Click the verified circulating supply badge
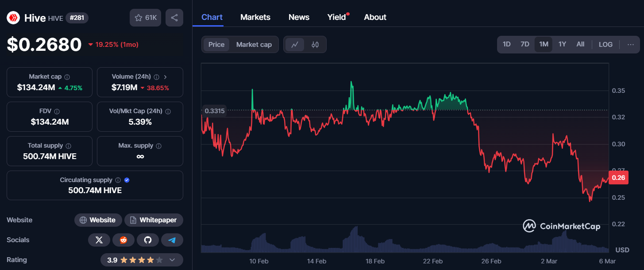This screenshot has width=644, height=270. click(127, 180)
